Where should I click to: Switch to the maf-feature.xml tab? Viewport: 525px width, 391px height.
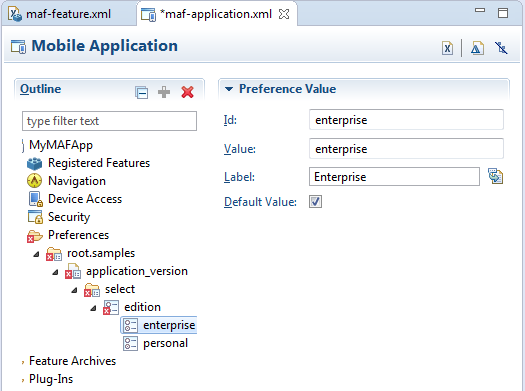[60, 14]
